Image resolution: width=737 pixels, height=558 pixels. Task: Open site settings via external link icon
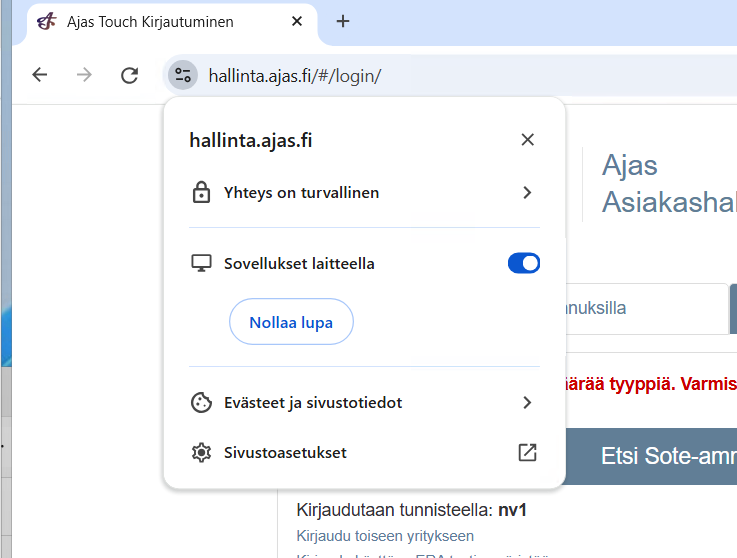[527, 453]
